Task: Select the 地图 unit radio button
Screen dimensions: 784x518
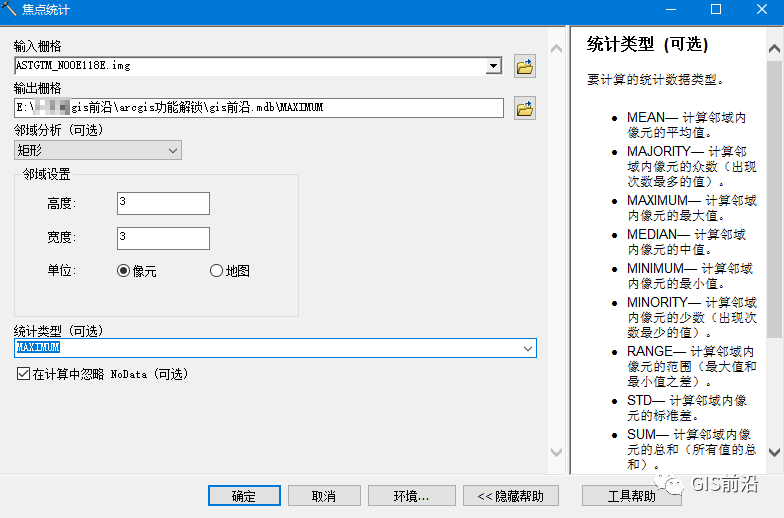Action: (216, 271)
